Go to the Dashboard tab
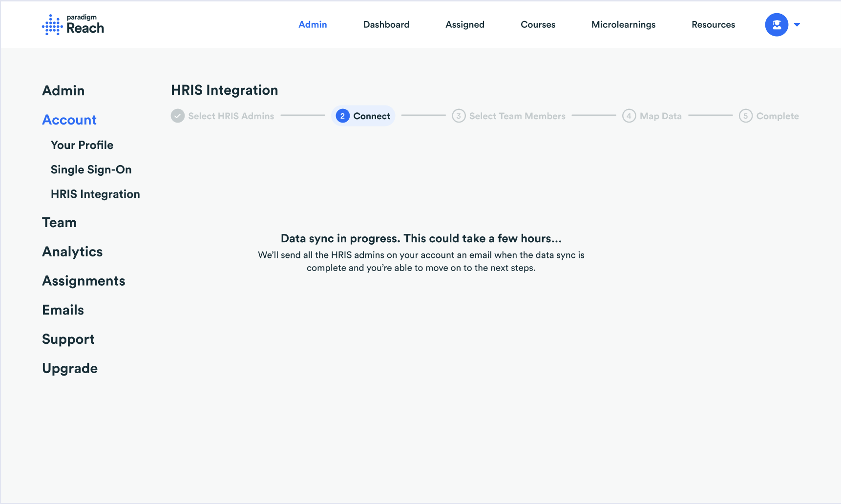Viewport: 841px width, 504px height. tap(386, 24)
